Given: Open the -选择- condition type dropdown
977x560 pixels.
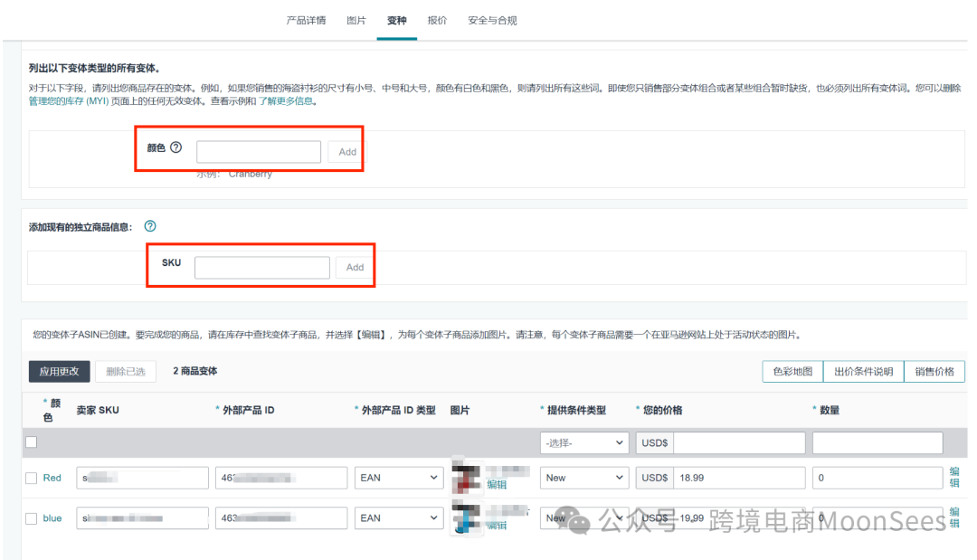Looking at the screenshot, I should (583, 442).
